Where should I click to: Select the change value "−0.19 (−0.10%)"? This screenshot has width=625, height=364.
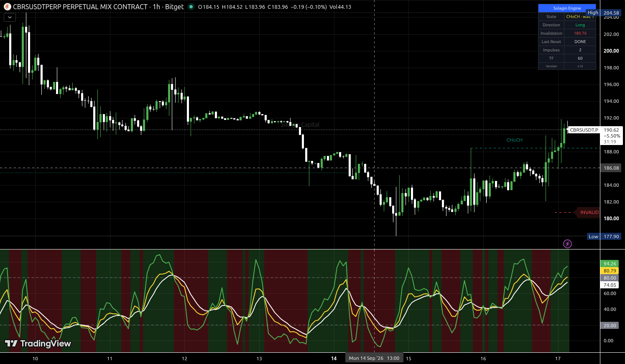pos(309,7)
